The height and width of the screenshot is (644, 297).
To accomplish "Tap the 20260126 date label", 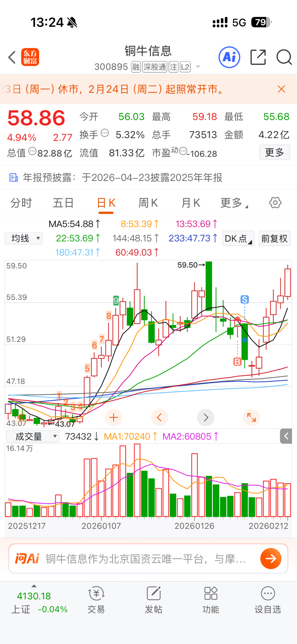I will click(194, 526).
